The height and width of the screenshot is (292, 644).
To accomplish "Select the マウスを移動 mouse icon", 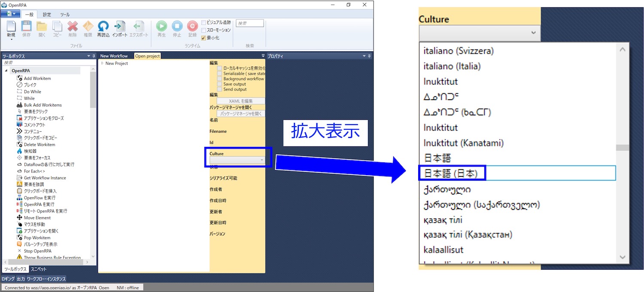I will pos(19,224).
